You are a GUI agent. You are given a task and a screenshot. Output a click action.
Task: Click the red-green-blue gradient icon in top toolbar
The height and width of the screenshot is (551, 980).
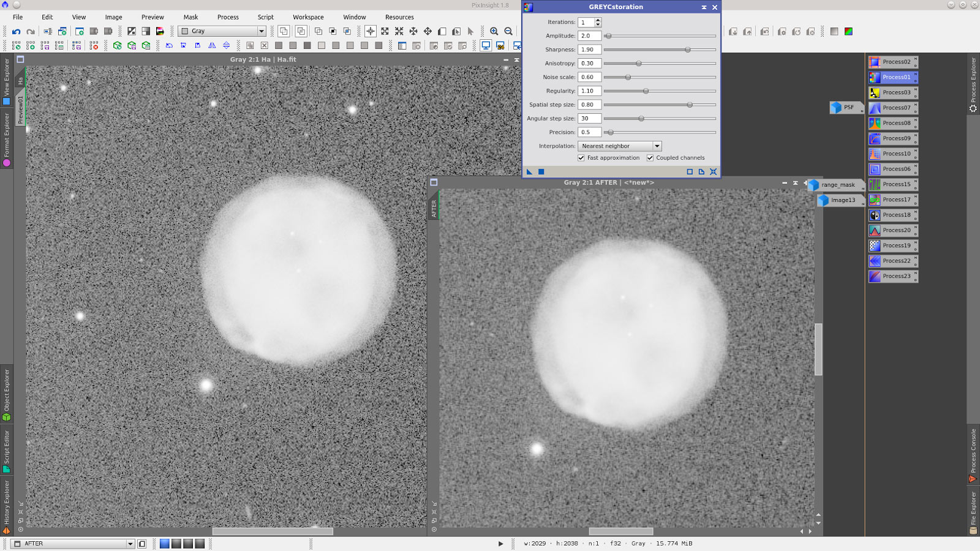click(x=848, y=31)
